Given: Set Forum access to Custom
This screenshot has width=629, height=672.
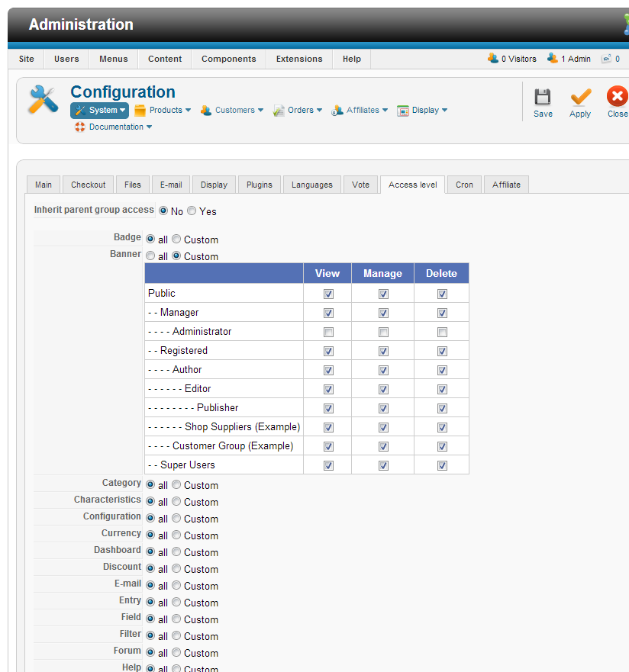Looking at the screenshot, I should pos(176,652).
